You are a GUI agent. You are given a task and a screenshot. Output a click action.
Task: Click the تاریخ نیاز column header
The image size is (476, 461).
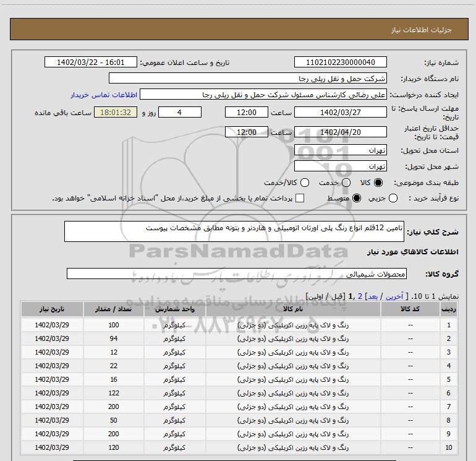(52, 309)
